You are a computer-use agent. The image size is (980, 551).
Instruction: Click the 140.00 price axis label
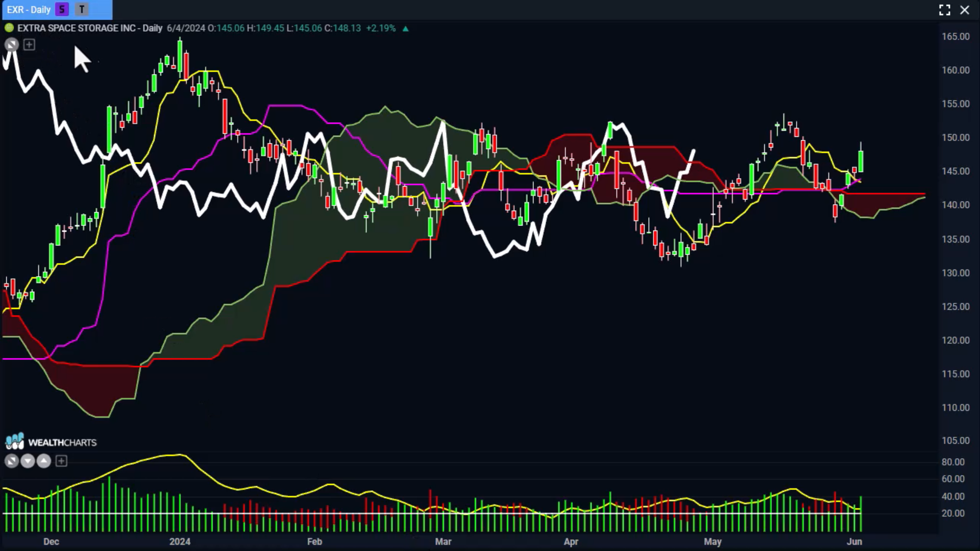coord(955,205)
